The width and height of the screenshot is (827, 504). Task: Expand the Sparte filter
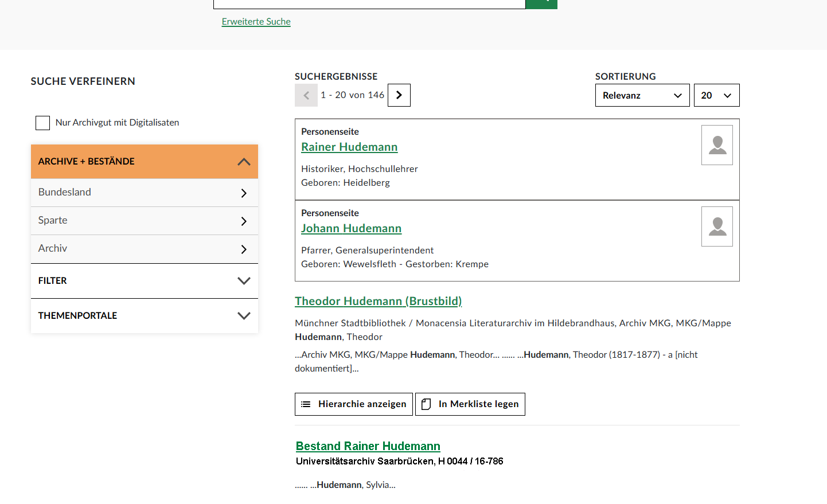pos(145,221)
